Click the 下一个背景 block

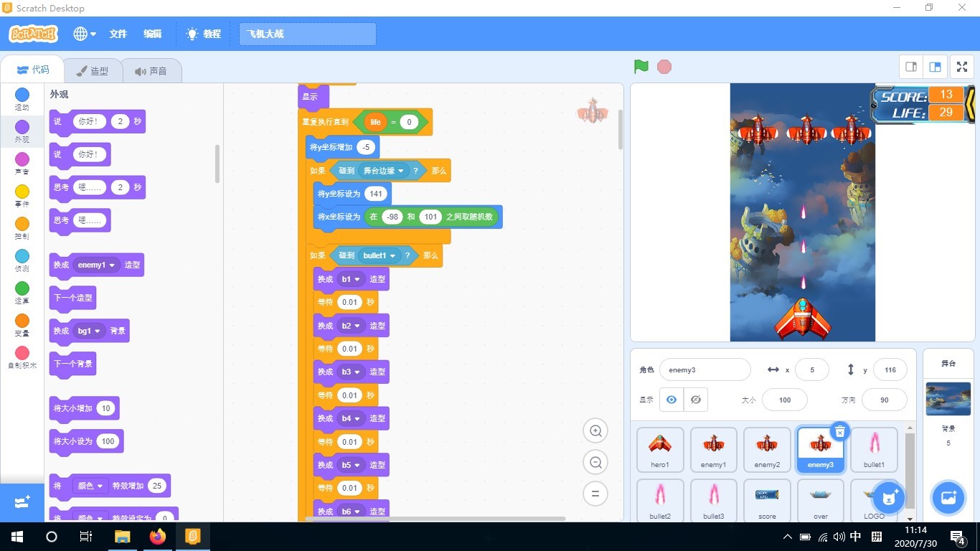pyautogui.click(x=72, y=364)
